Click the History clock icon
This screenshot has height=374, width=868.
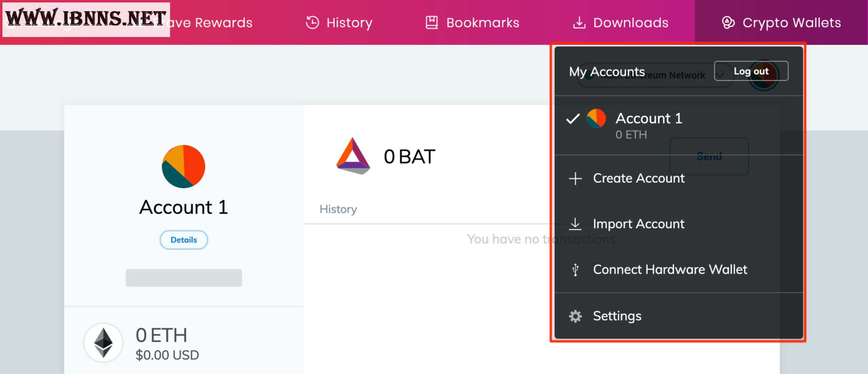pos(312,22)
